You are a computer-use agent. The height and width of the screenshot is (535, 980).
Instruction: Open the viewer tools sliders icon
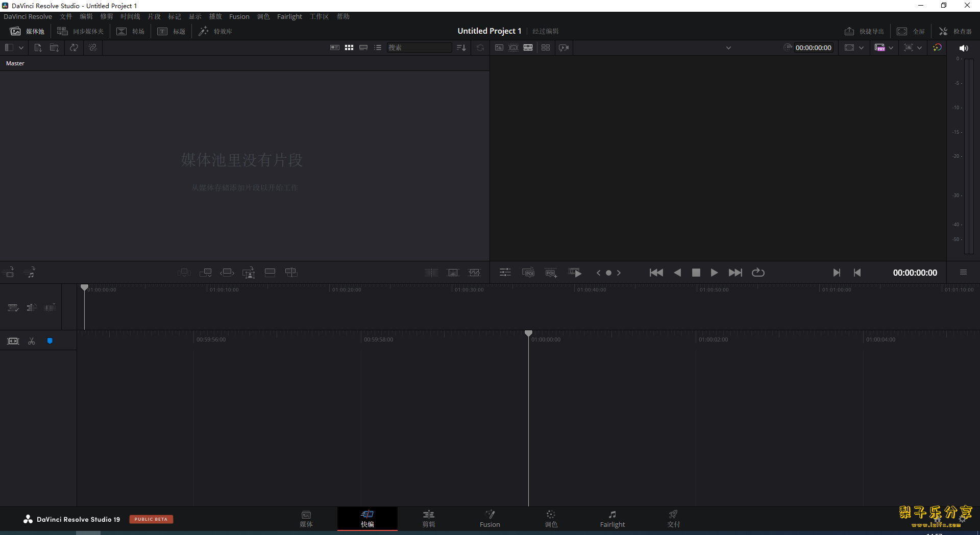(505, 273)
